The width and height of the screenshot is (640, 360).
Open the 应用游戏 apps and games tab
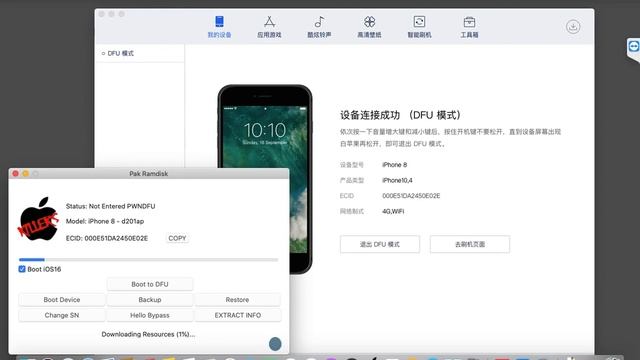[x=269, y=27]
